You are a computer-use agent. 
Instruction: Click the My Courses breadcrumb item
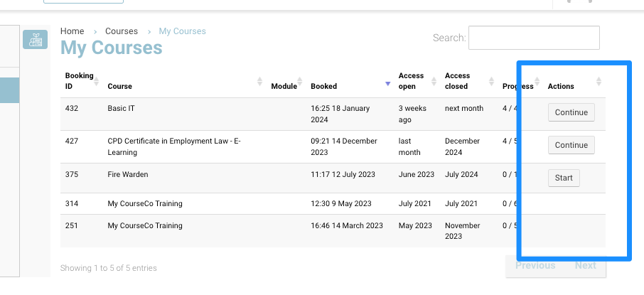pyautogui.click(x=182, y=31)
